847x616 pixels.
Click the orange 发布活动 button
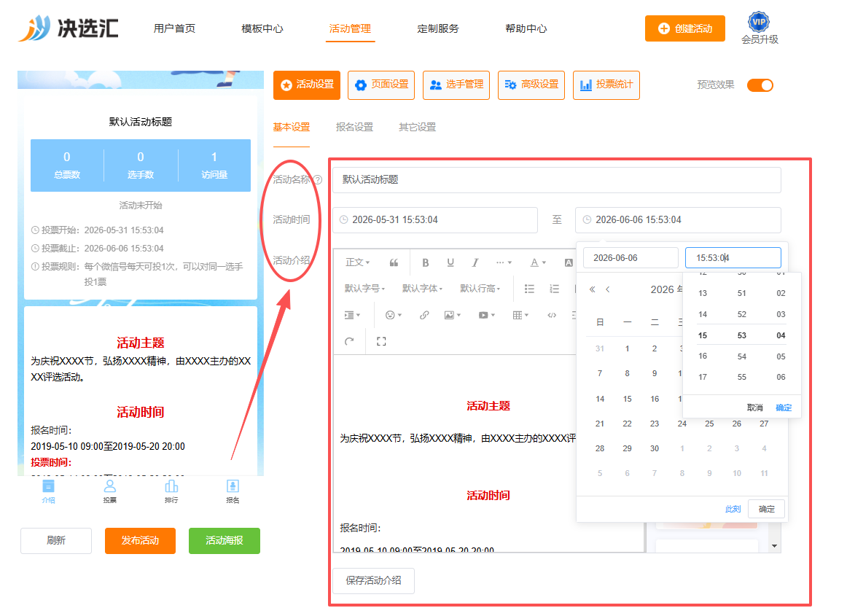coord(141,541)
